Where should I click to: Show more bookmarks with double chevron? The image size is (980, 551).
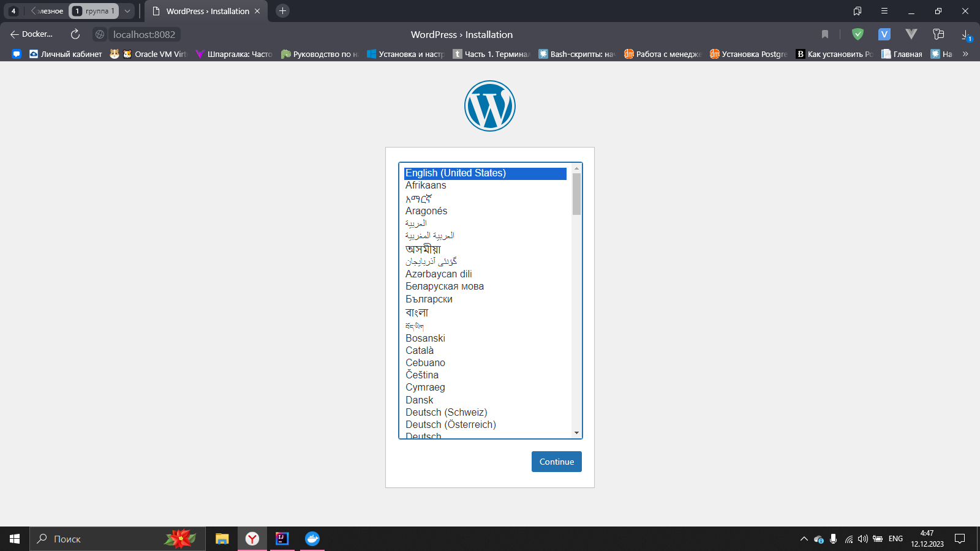965,54
